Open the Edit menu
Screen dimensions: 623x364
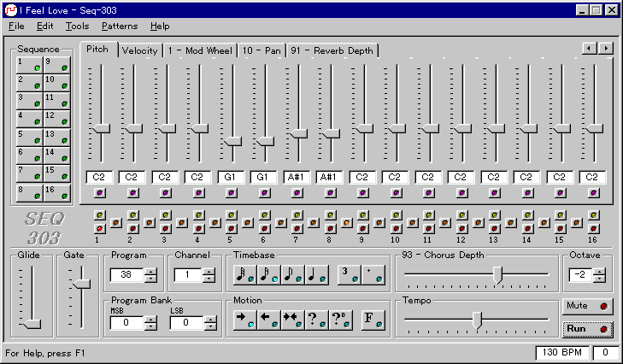coord(45,26)
